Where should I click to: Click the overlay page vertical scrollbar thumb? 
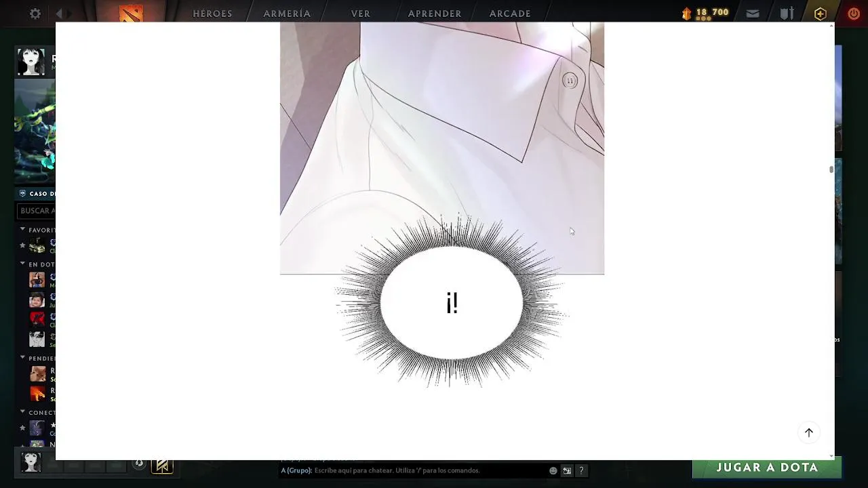click(831, 169)
